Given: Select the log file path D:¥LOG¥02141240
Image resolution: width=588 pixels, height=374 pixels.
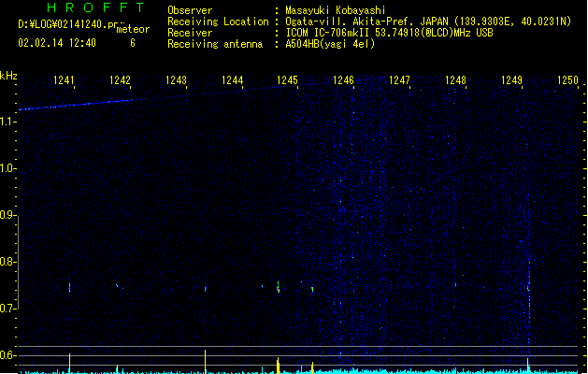Looking at the screenshot, I should coord(68,24).
